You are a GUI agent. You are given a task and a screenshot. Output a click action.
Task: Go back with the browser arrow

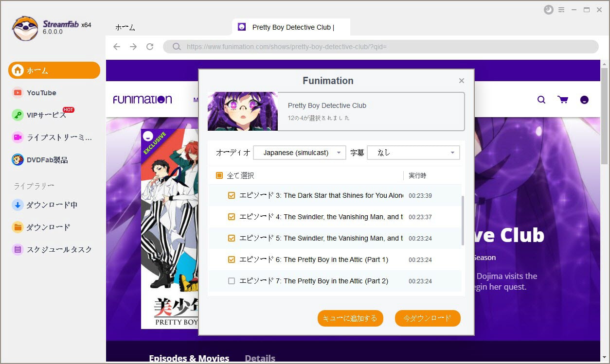point(117,47)
